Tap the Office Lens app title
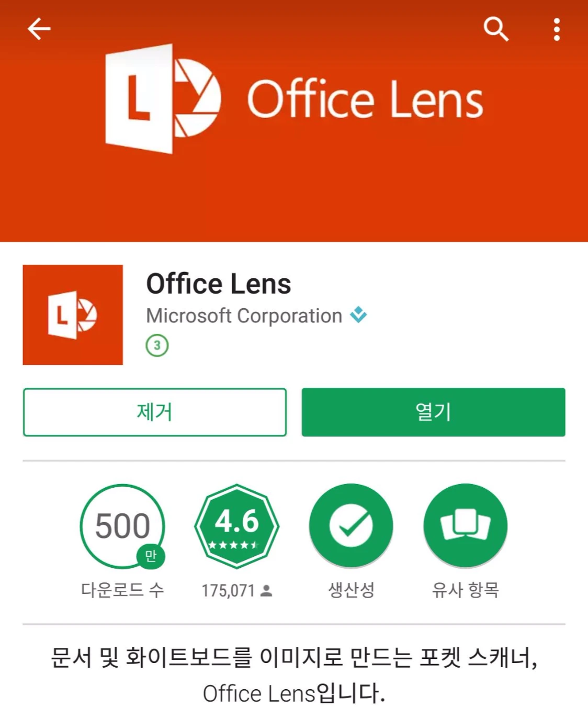588x719 pixels. 219,284
